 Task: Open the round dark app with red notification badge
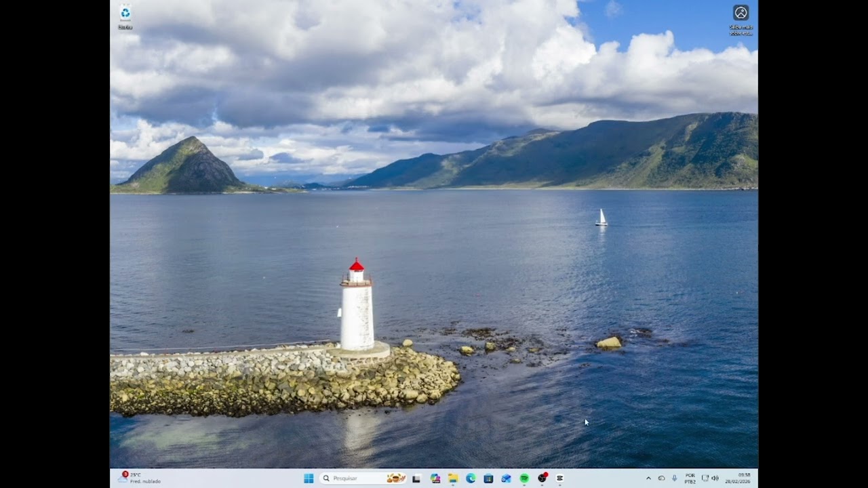coord(542,478)
